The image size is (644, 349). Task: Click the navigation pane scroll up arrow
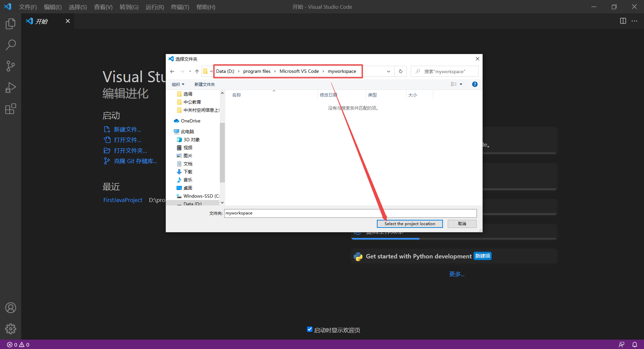222,93
